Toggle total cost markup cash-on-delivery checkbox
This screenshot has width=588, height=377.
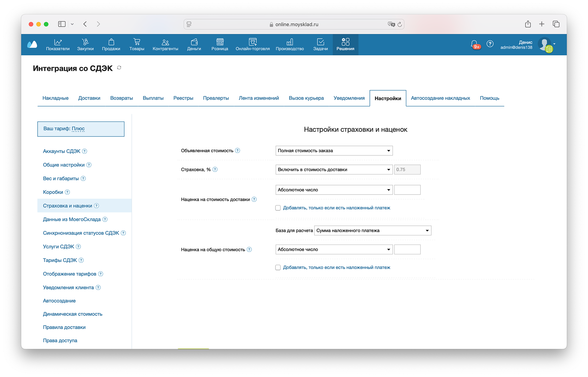click(278, 268)
